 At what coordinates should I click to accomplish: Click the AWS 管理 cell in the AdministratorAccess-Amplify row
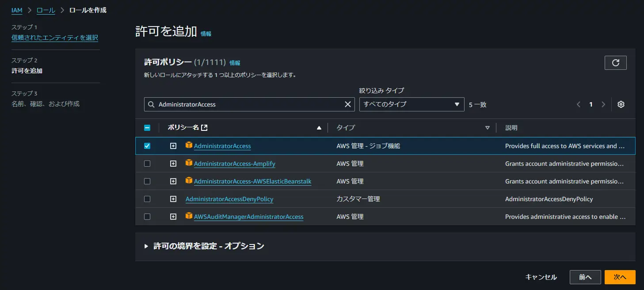[x=350, y=164]
